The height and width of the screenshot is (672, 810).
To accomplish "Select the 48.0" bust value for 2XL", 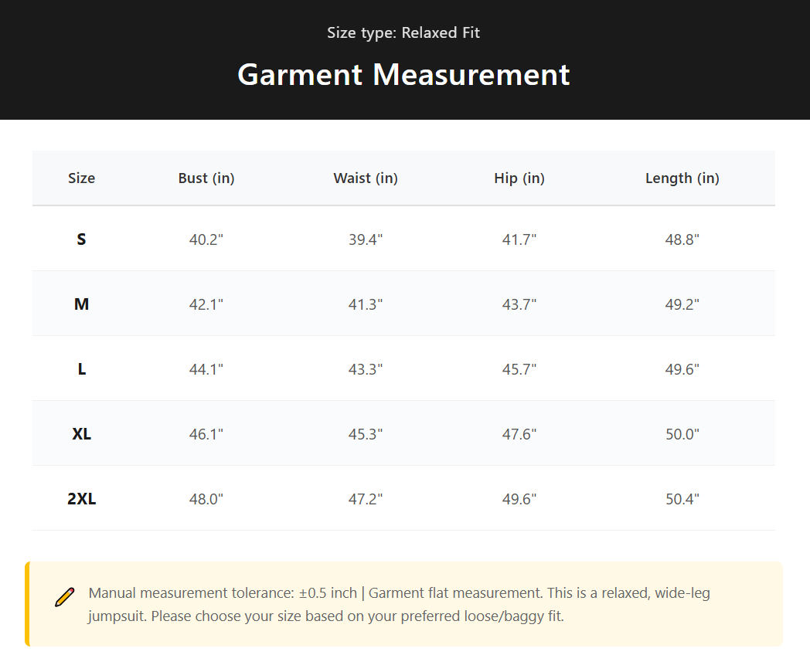I will pos(206,500).
